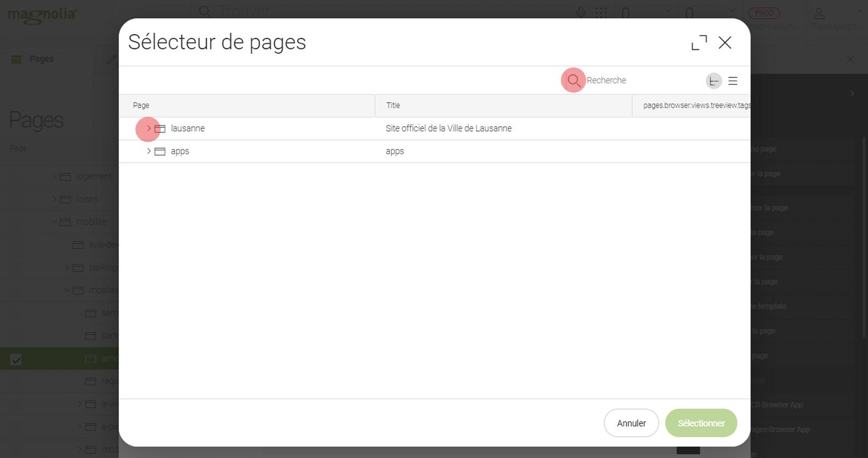Screen dimensions: 868x458
Task: Click the 'apps' text in the Title column
Action: (x=395, y=151)
